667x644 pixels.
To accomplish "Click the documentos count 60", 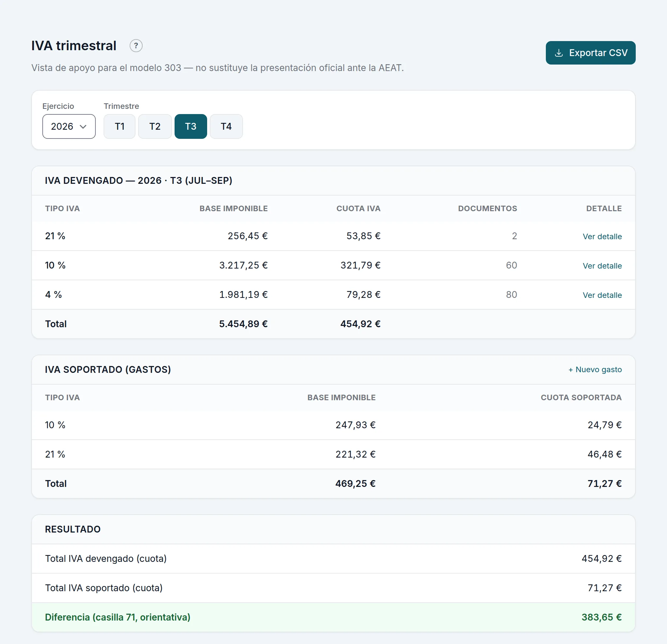I will 511,265.
